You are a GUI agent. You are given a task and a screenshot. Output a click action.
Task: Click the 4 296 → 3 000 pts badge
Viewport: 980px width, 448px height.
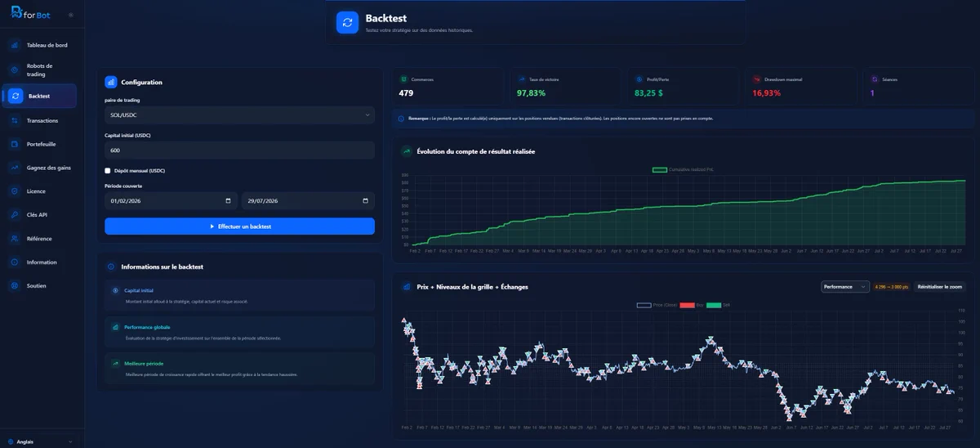892,287
